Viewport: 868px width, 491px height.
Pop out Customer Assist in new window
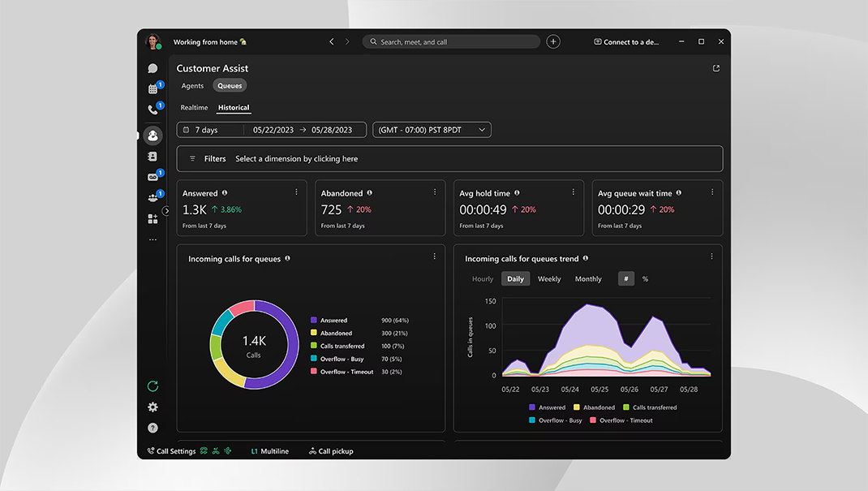point(715,69)
